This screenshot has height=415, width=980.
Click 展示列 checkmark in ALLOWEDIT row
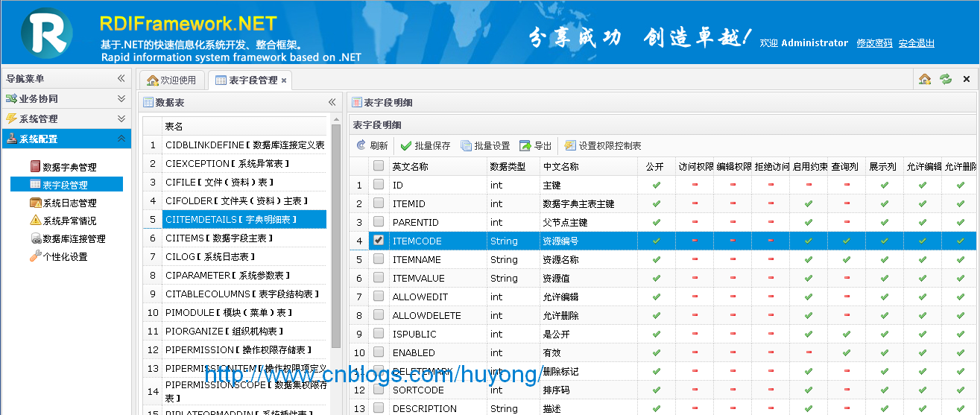pyautogui.click(x=885, y=297)
